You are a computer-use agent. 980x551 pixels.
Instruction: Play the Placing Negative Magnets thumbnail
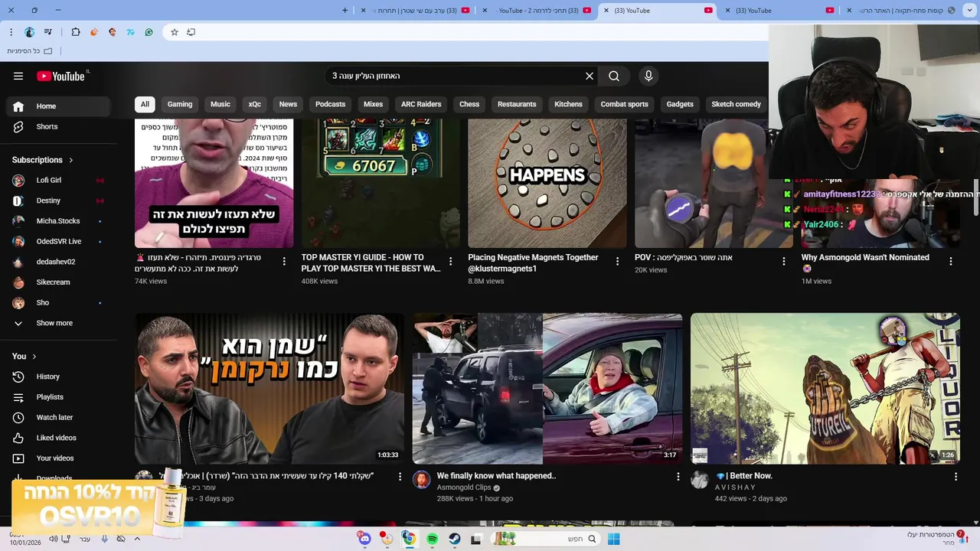547,183
